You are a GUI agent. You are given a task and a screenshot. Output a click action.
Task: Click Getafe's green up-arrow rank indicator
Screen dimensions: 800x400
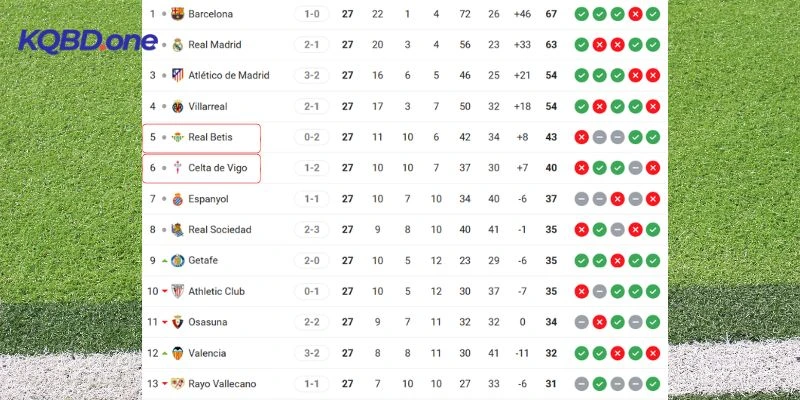pos(164,261)
